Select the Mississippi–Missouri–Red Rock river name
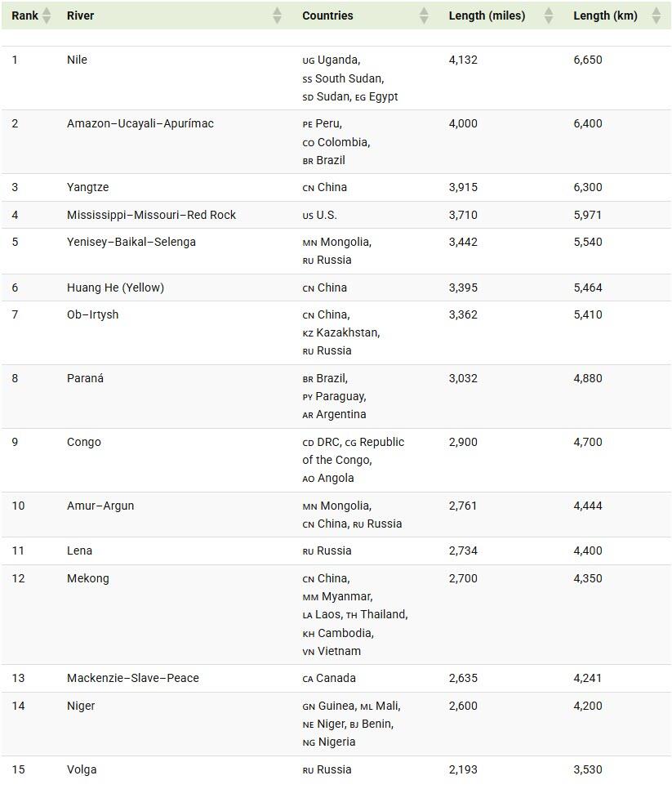Viewport: 672px width, 789px height. tap(151, 215)
